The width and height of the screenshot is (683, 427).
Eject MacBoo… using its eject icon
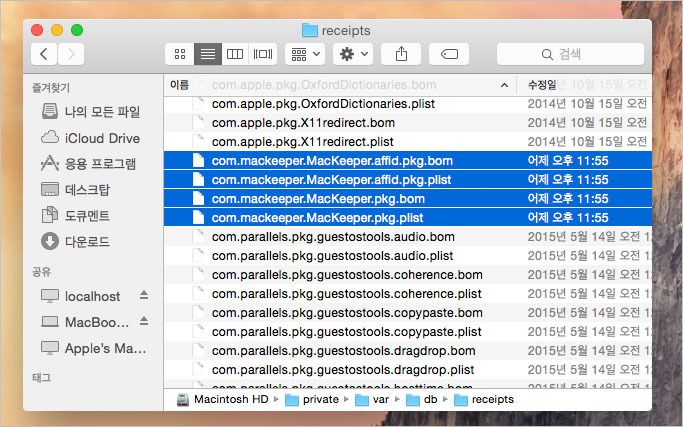point(144,322)
